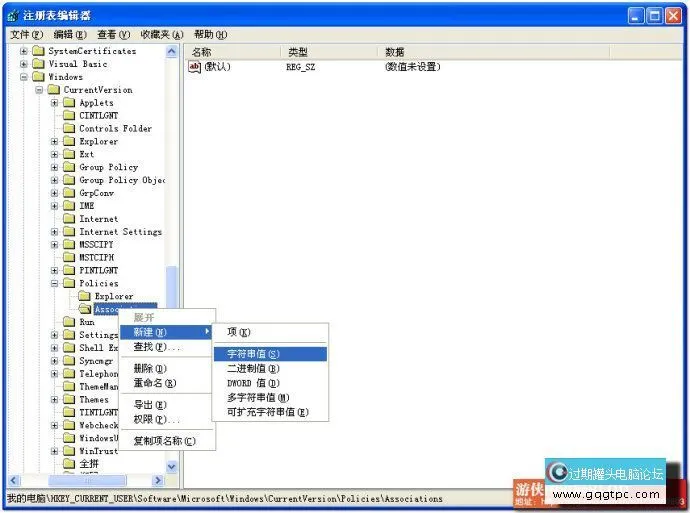Expand the SystemCertificates tree node
Screen dimensions: 690x513
click(x=24, y=51)
